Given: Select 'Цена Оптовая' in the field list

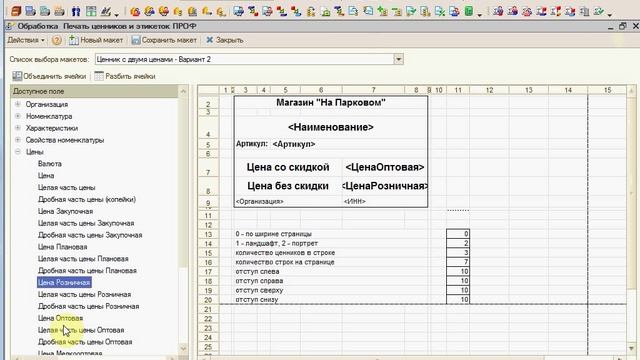Looking at the screenshot, I should tap(60, 318).
